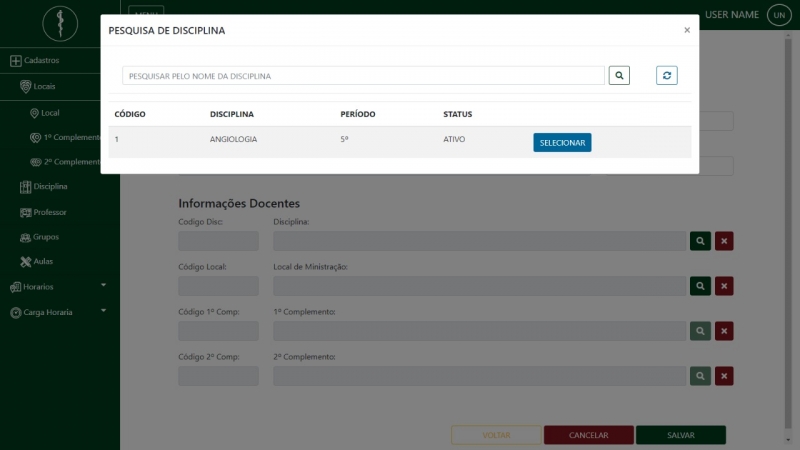800x450 pixels.
Task: Click the magnifier search icon in modal
Action: coord(619,75)
